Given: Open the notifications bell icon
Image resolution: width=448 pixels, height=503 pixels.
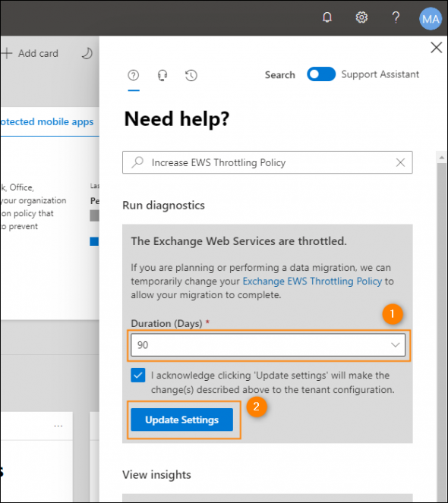Looking at the screenshot, I should click(x=327, y=17).
